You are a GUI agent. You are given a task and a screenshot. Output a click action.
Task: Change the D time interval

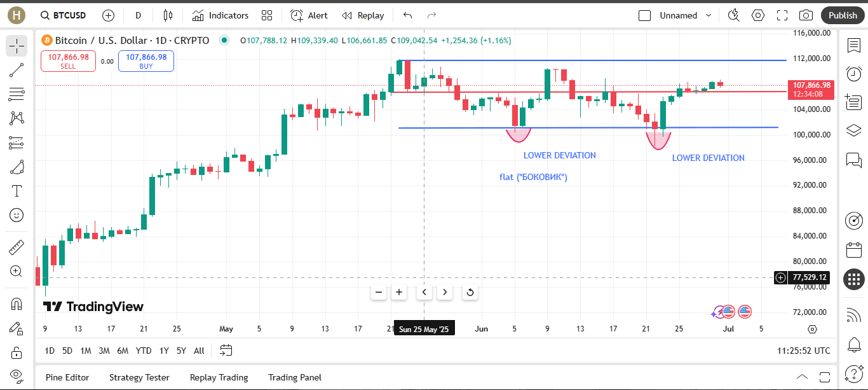click(x=139, y=15)
